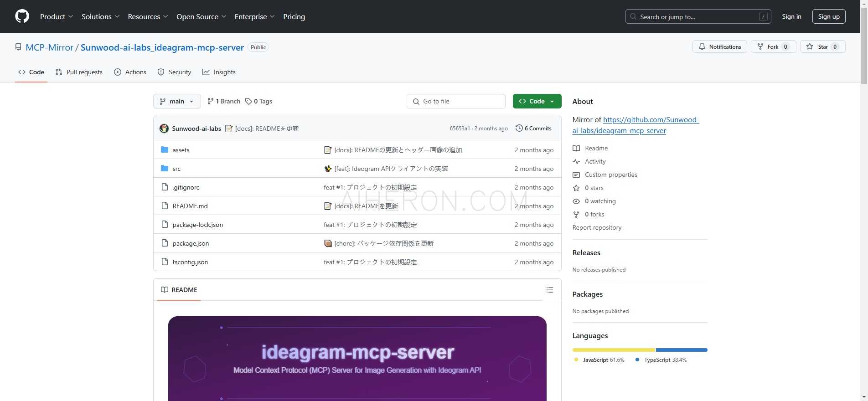Viewport: 868px width, 401px height.
Task: Switch to the Insights tab
Action: point(219,72)
